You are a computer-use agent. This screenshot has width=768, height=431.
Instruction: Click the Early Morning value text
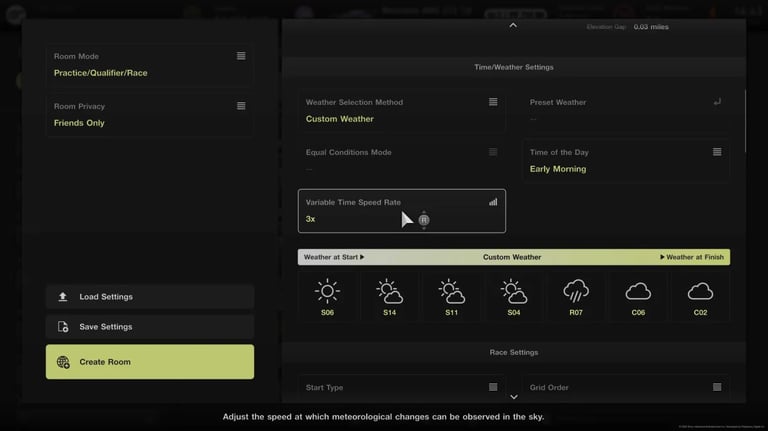558,169
